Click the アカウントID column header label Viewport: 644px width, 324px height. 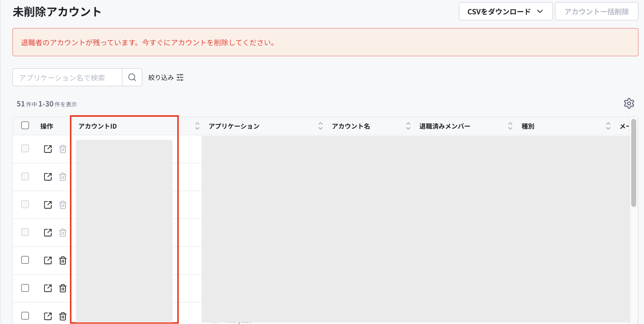coord(98,126)
